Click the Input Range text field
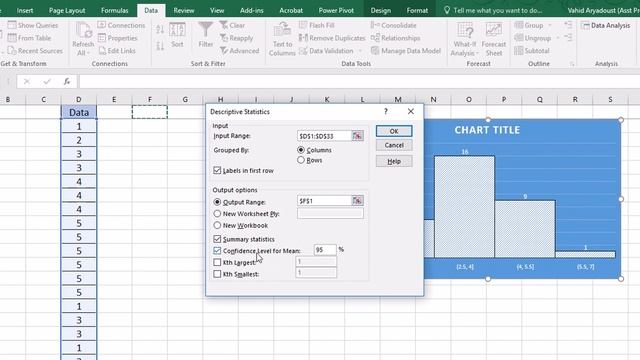 (324, 136)
